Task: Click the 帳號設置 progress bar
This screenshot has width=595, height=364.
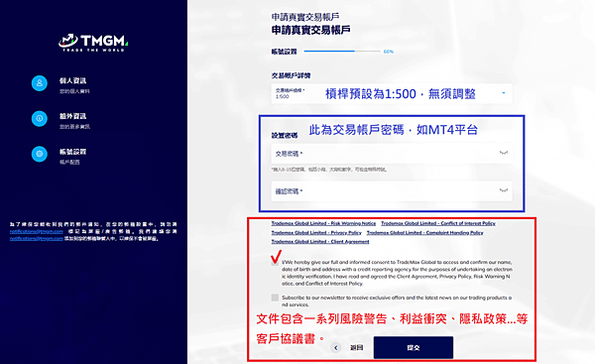Action: [342, 51]
